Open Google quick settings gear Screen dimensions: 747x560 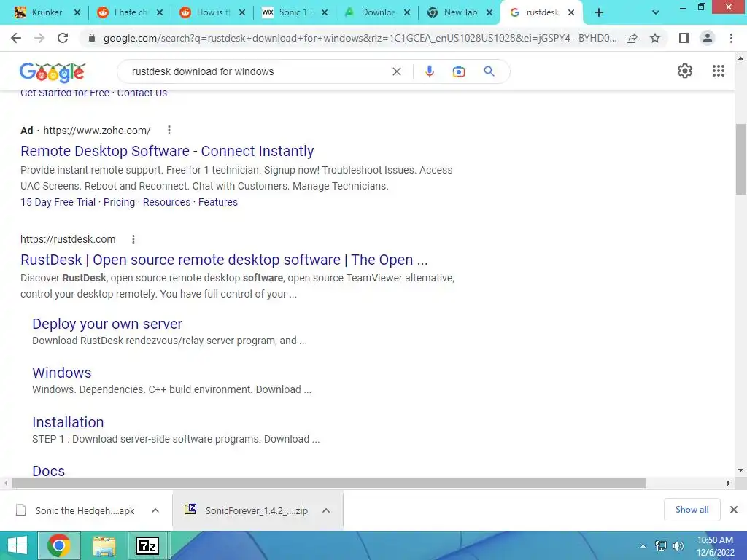coord(684,71)
